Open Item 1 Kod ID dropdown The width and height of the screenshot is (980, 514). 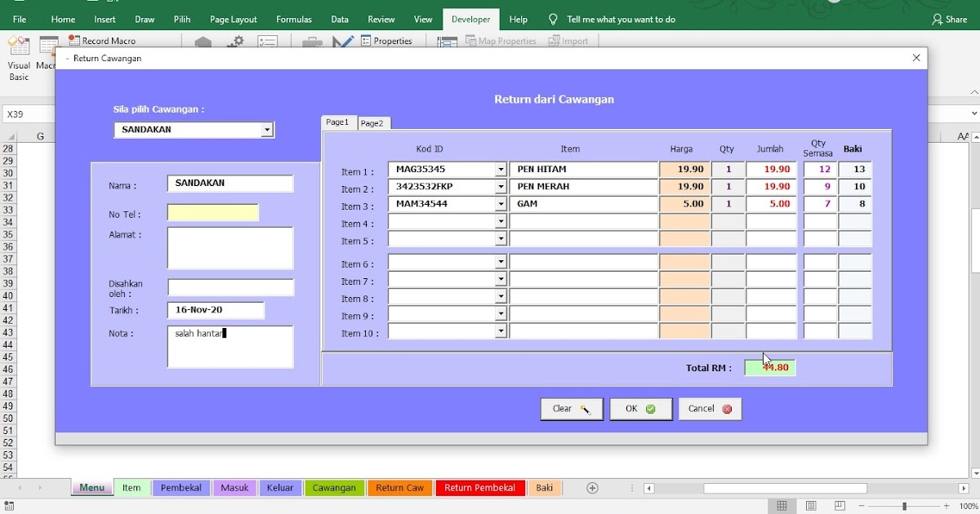501,170
